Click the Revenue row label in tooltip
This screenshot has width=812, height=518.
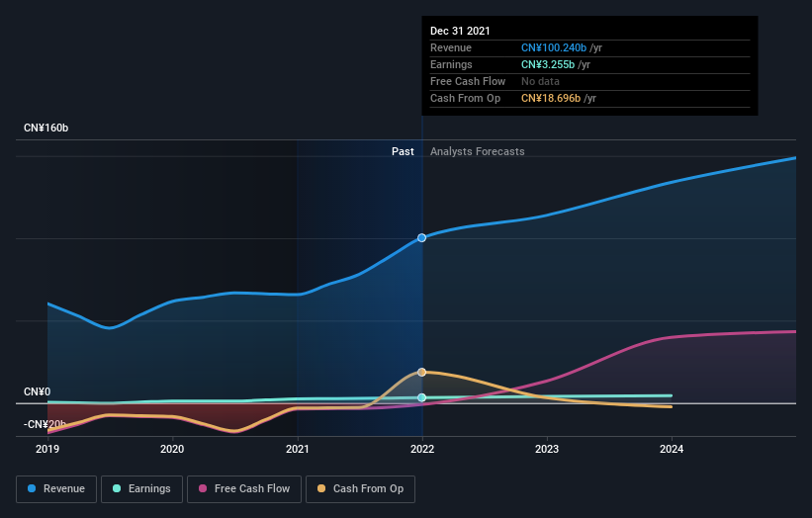[451, 47]
